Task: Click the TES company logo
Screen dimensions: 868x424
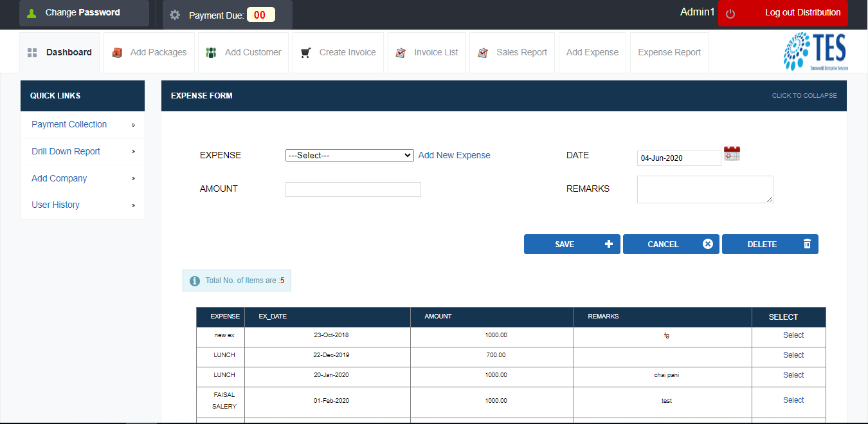Action: point(815,52)
